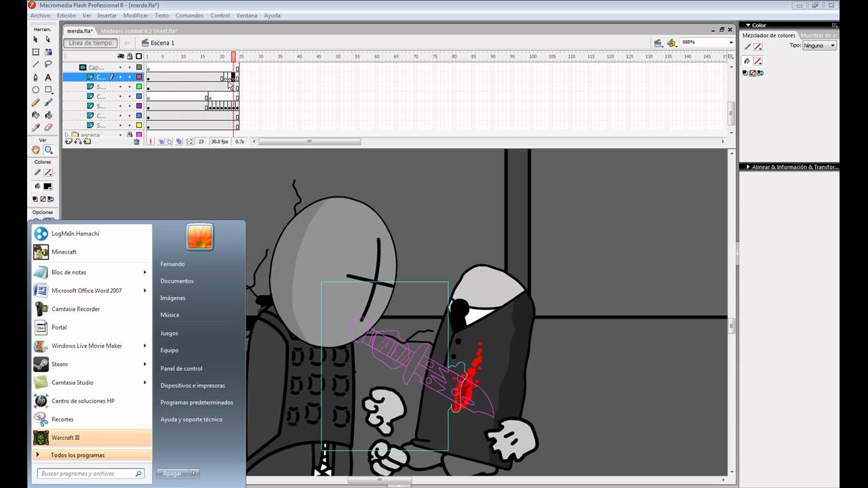Image resolution: width=868 pixels, height=488 pixels.
Task: Click the padlock header to lock all layers
Action: pos(130,56)
